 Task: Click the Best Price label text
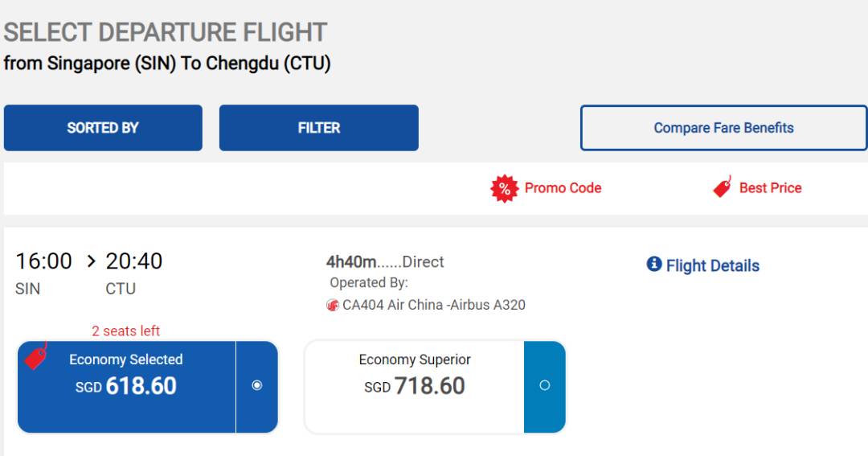tap(770, 188)
